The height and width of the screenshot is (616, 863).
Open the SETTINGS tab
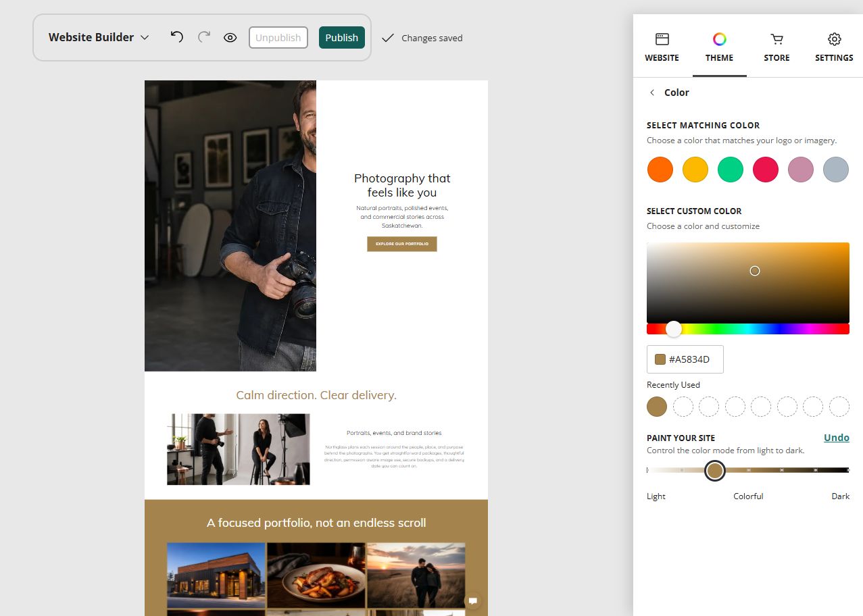[834, 47]
